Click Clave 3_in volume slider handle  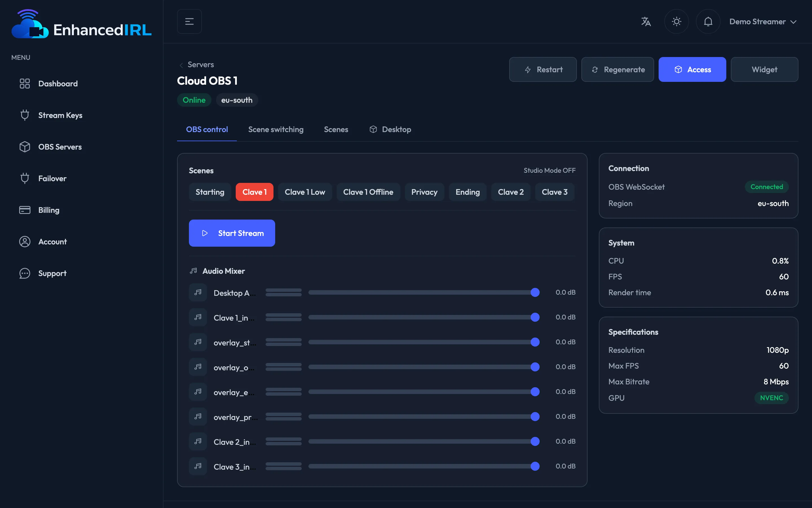[535, 466]
